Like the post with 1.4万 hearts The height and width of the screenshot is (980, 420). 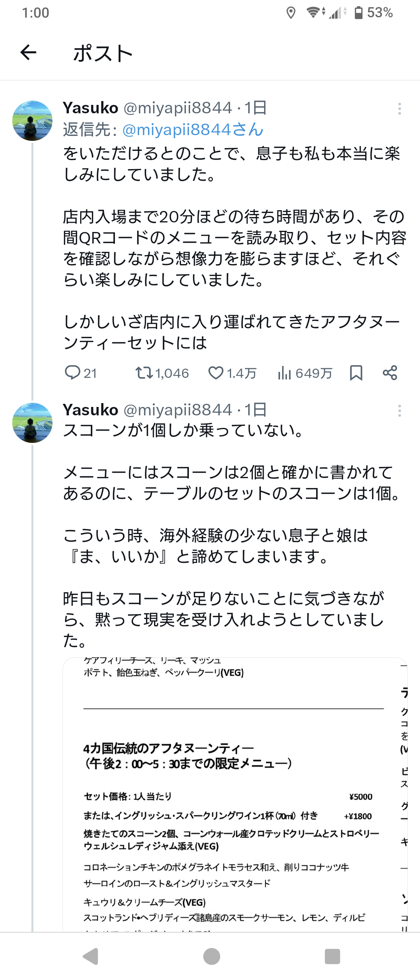tap(216, 372)
